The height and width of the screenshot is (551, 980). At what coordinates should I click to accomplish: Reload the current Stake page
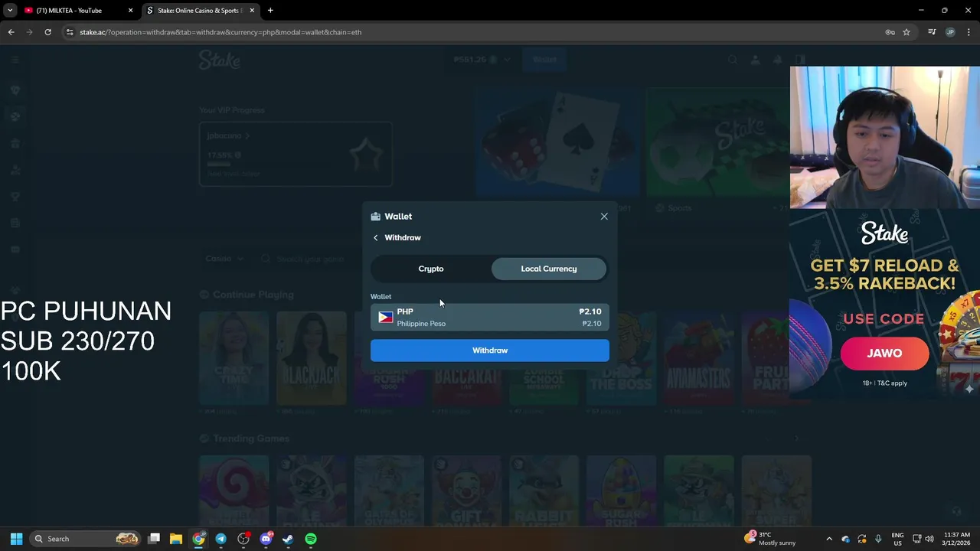pyautogui.click(x=47, y=32)
